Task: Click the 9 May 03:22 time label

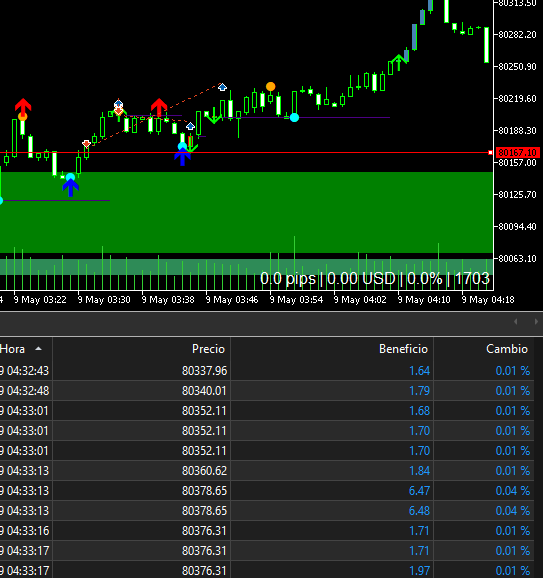Action: pyautogui.click(x=40, y=300)
